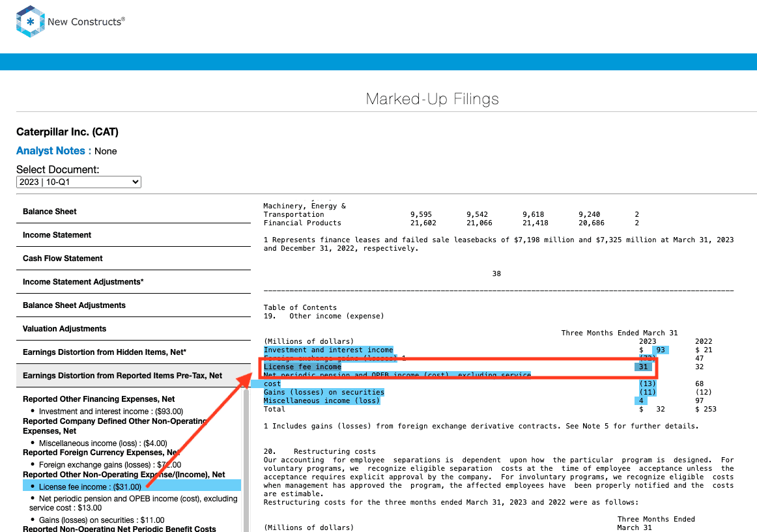Click 'Table of Contents' text in filing

(300, 307)
